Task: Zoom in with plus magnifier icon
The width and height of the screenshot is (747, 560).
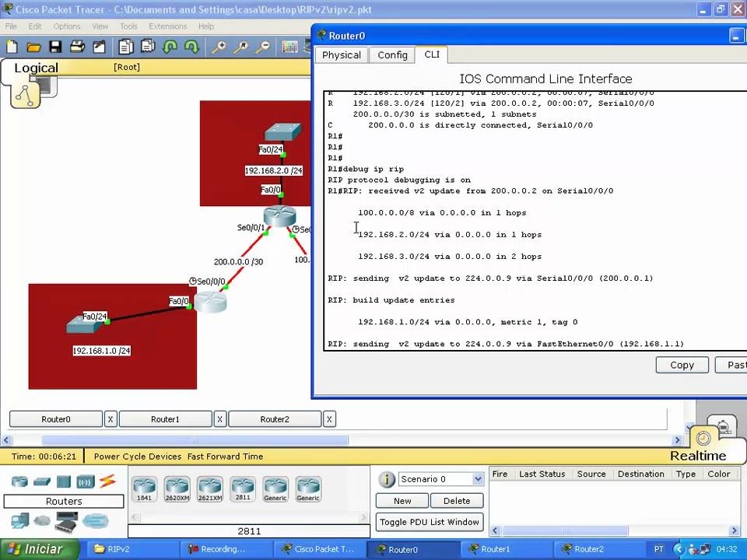Action: click(x=219, y=47)
